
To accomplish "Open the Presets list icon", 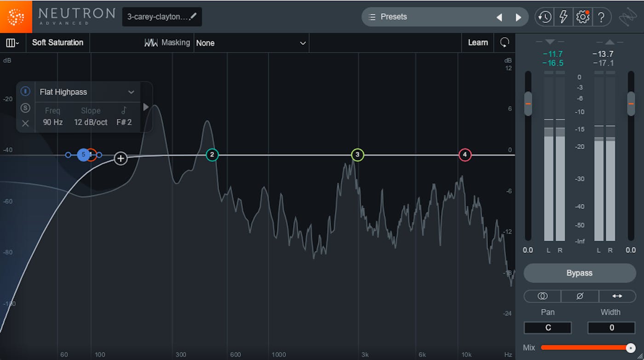I will pos(372,17).
